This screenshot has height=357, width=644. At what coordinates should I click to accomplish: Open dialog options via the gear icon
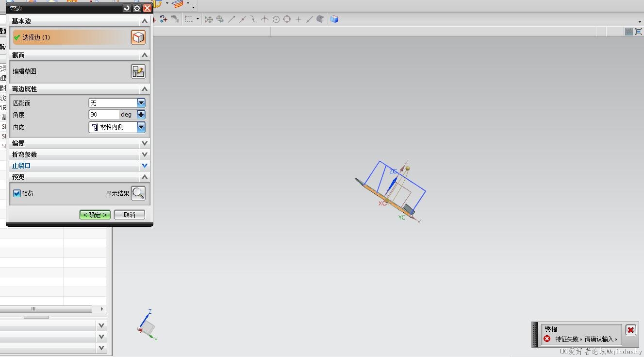tap(137, 8)
